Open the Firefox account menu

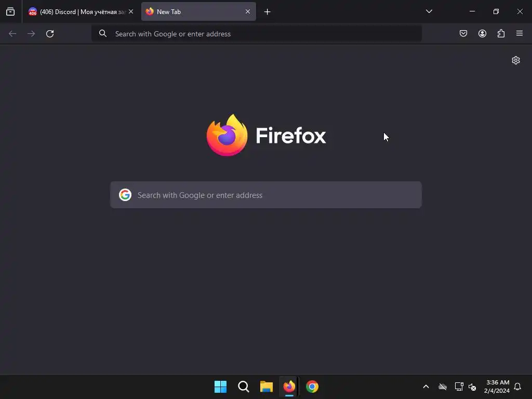[483, 33]
